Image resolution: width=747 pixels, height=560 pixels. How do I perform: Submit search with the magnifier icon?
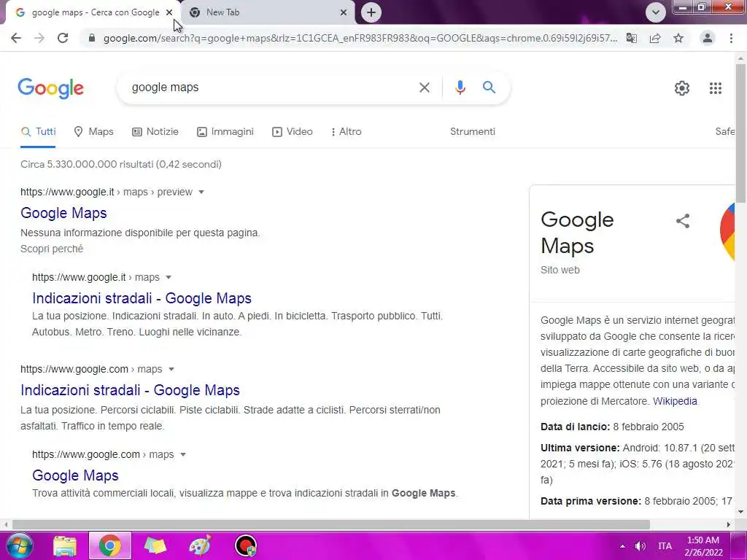pos(489,87)
